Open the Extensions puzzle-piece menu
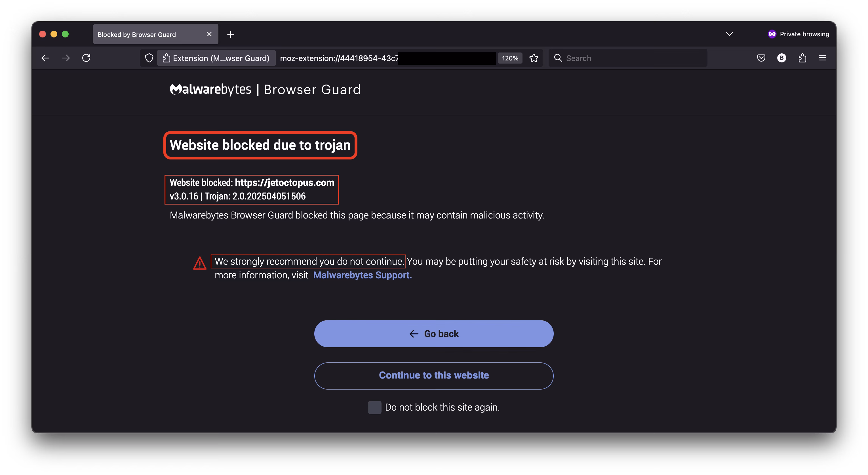This screenshot has height=475, width=868. coord(802,58)
